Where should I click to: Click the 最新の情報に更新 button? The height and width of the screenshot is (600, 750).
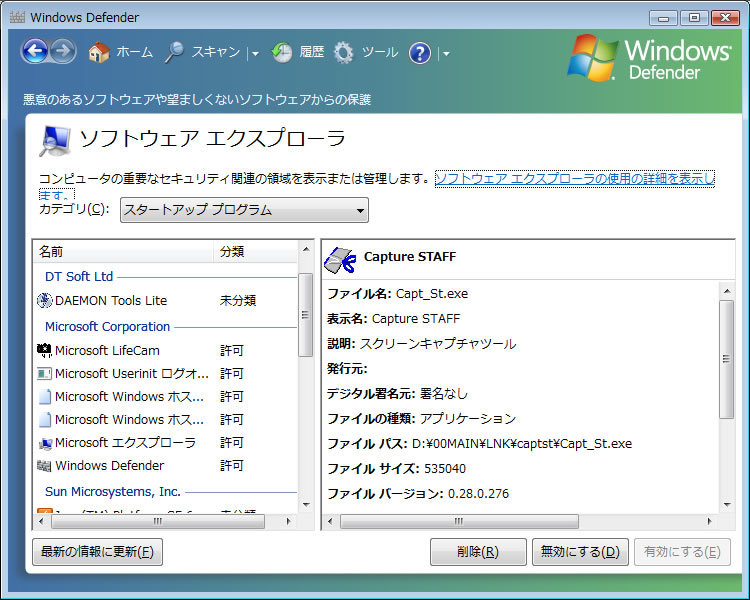(98, 552)
